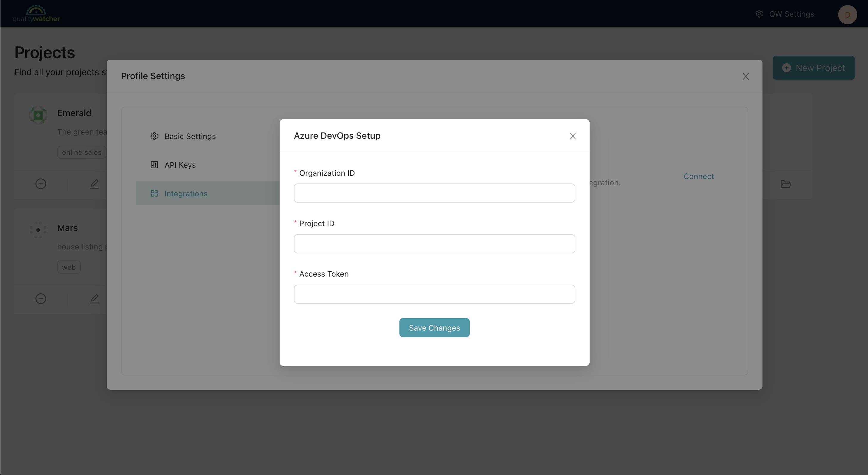
Task: Click the qualitywatcher logo
Action: (36, 14)
